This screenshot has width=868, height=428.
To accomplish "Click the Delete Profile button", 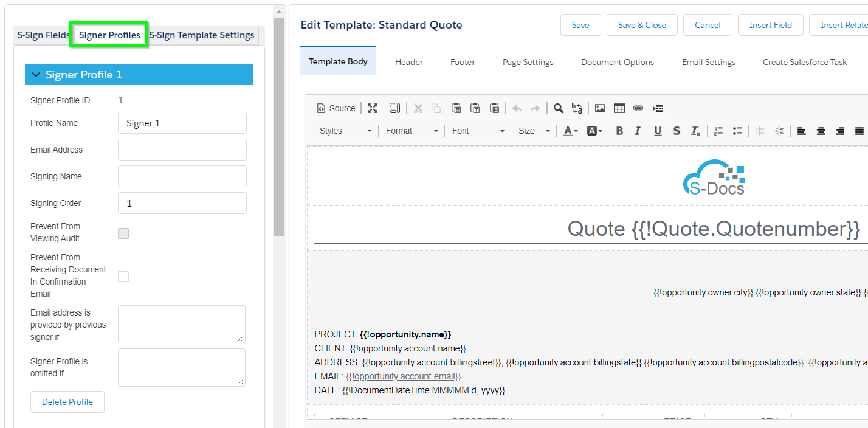I will 67,402.
